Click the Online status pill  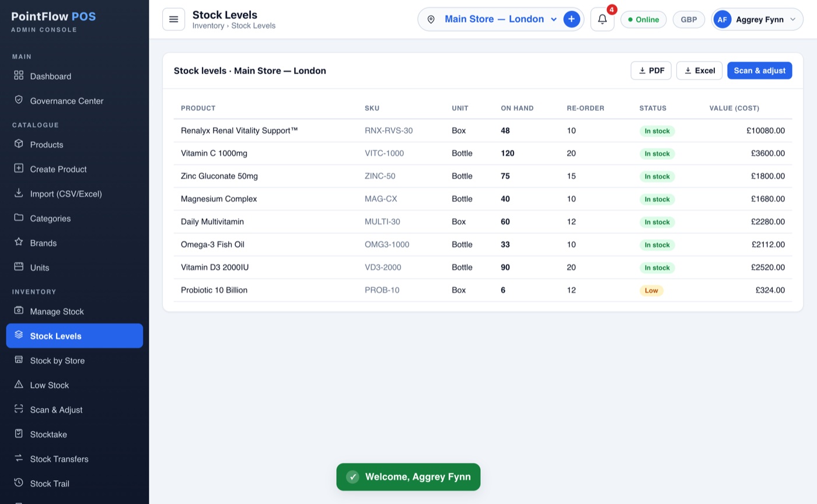click(643, 19)
